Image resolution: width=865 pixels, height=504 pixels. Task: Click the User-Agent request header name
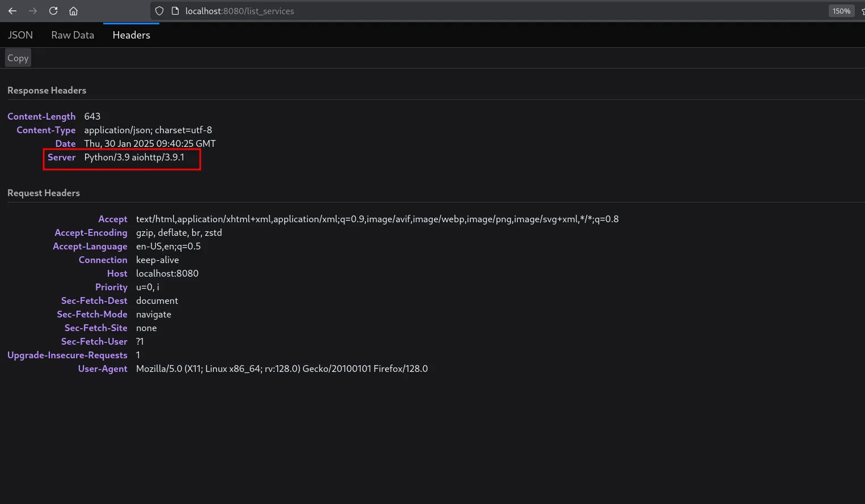(x=103, y=369)
